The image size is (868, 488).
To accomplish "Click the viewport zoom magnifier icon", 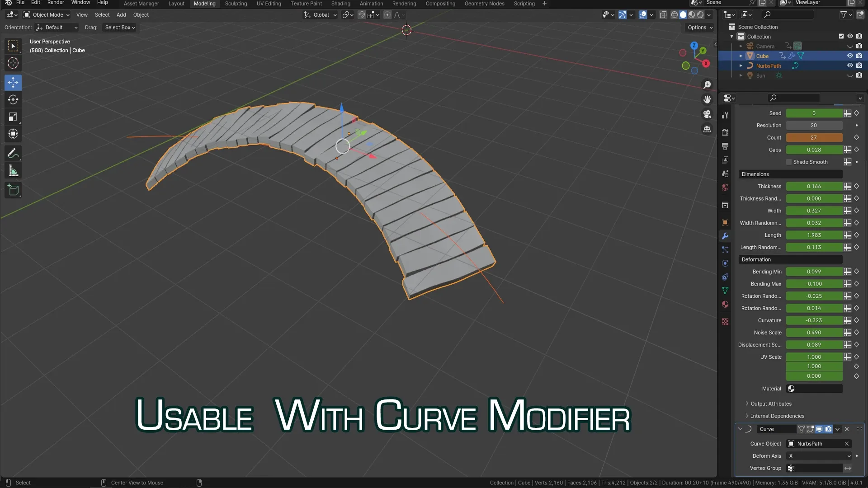I will pos(707,84).
